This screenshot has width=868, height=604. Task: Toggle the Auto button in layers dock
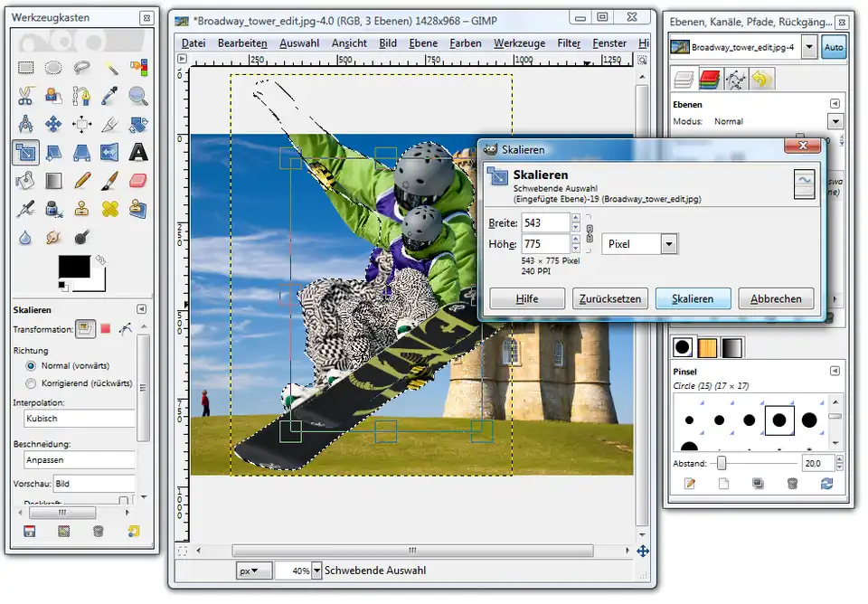[x=834, y=48]
